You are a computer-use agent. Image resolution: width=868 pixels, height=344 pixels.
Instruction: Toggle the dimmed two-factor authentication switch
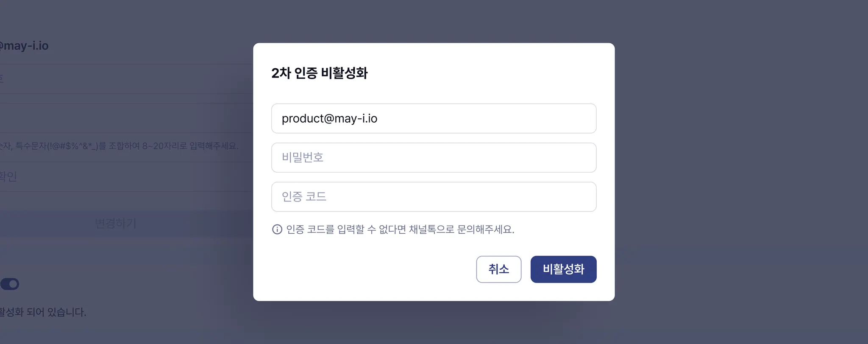click(10, 284)
